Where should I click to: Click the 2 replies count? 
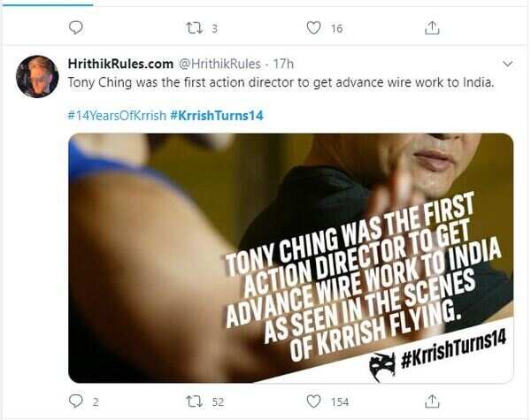tap(96, 402)
